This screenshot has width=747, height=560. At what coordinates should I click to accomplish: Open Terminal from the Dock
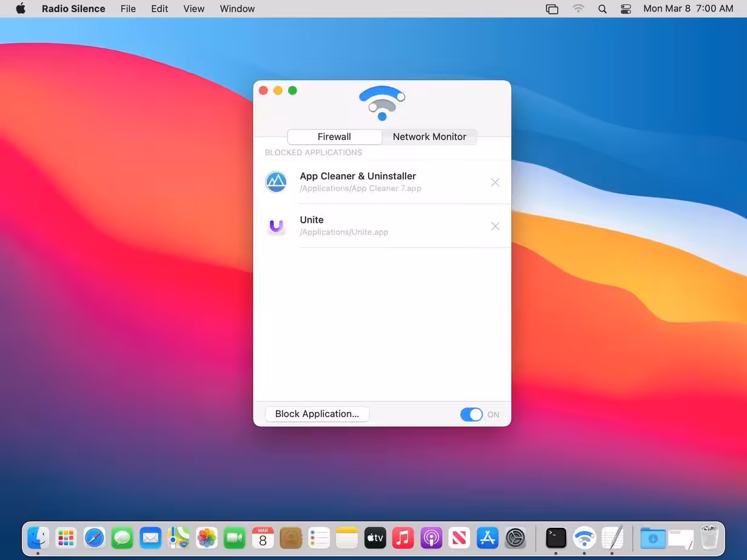point(556,537)
